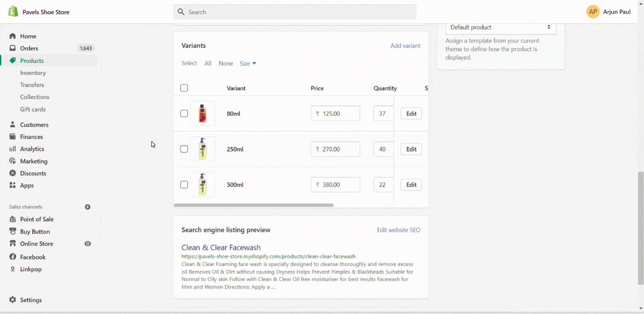Click the Orders 1,643 count badge

pos(86,48)
